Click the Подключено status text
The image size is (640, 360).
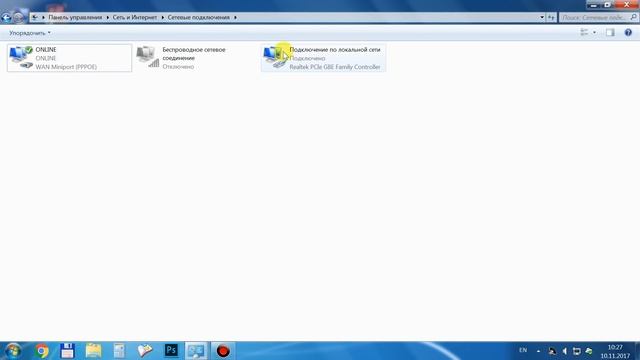pos(307,58)
